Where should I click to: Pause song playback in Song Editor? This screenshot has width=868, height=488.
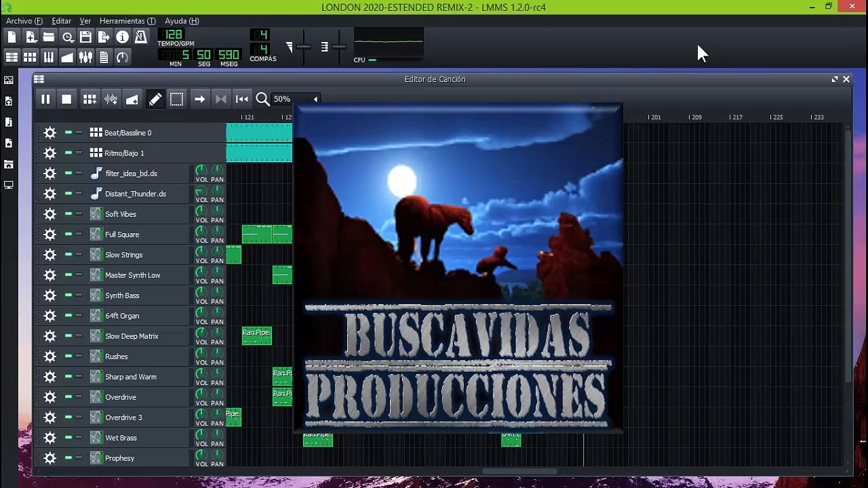45,99
